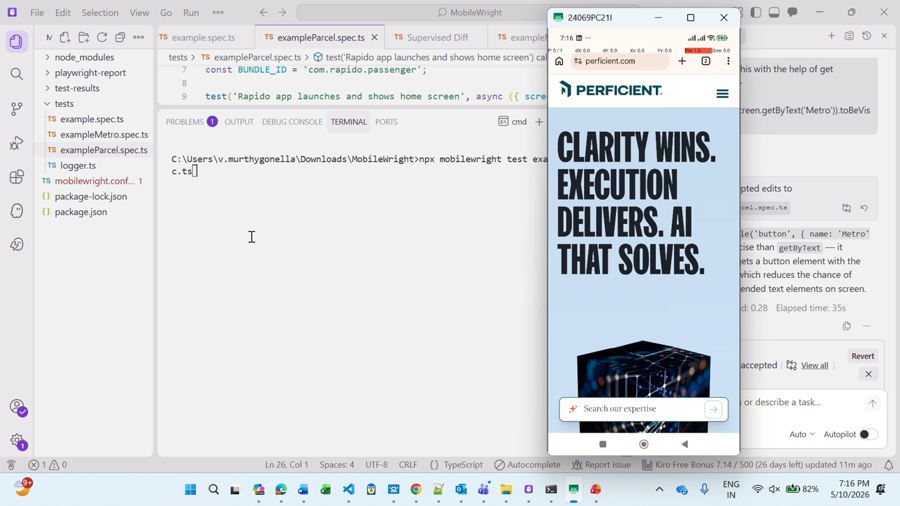Collapse all folders in explorer
900x506 pixels.
120,37
